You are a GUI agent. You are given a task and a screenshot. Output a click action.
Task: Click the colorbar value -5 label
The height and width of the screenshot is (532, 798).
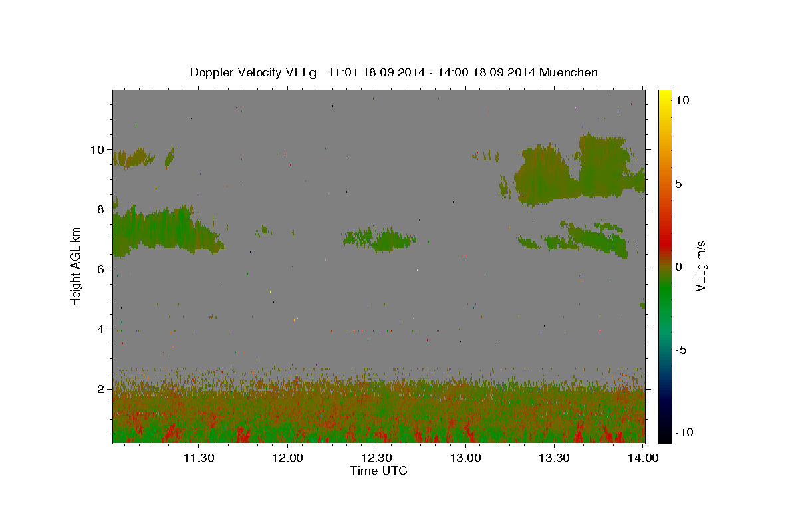(680, 350)
